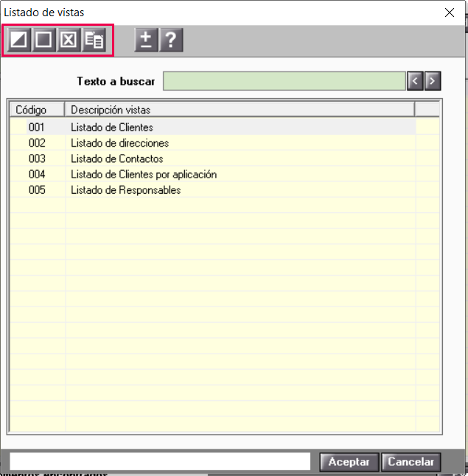The image size is (468, 476).
Task: Click the crossed-box X toolbar icon
Action: click(69, 40)
